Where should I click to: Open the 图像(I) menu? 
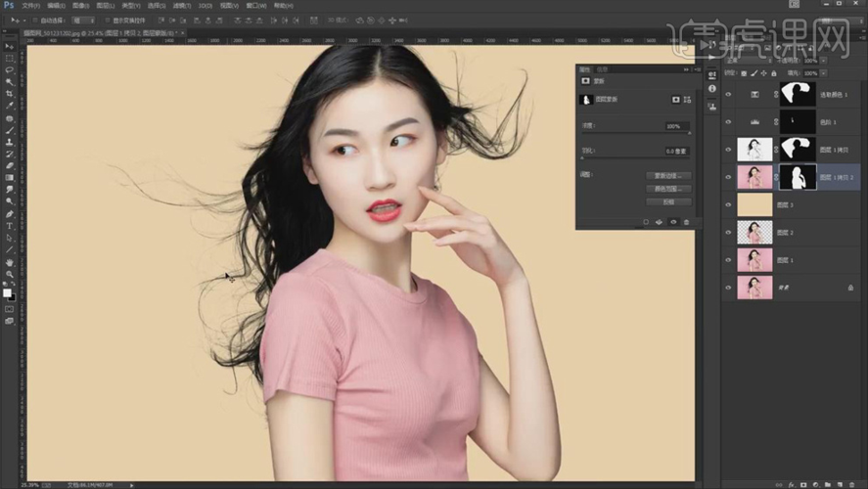[x=80, y=6]
